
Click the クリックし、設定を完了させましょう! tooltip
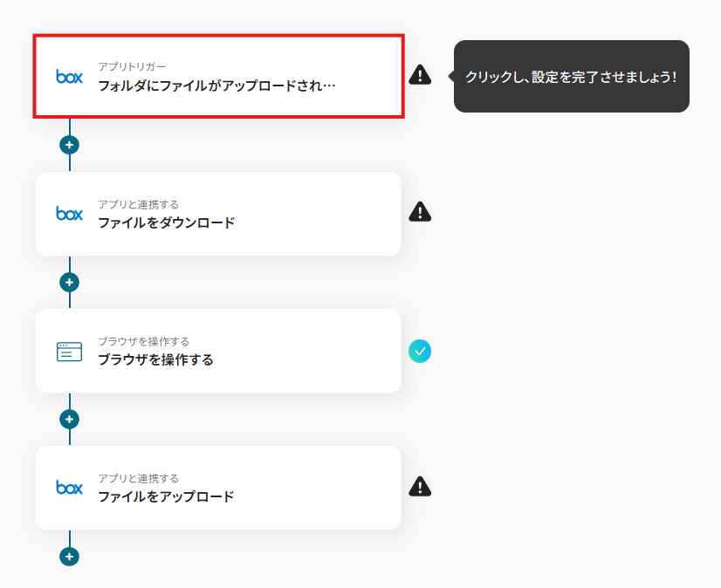pos(571,76)
